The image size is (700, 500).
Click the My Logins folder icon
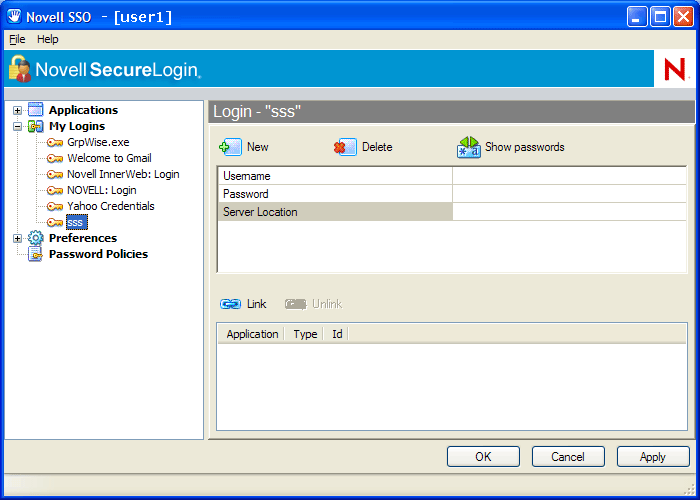36,126
